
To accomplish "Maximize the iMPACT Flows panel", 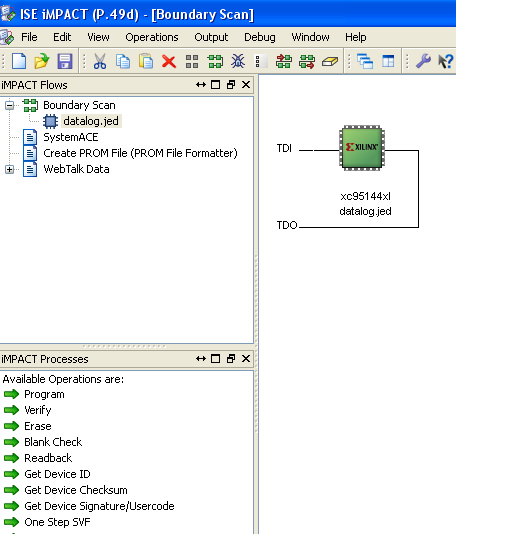I will tap(215, 85).
